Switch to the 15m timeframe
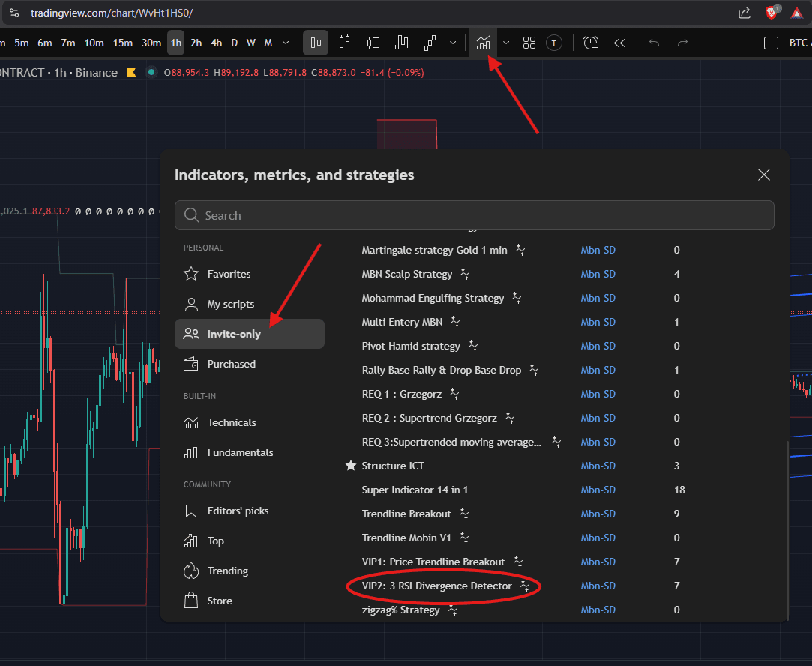Image resolution: width=812 pixels, height=666 pixels. point(123,43)
